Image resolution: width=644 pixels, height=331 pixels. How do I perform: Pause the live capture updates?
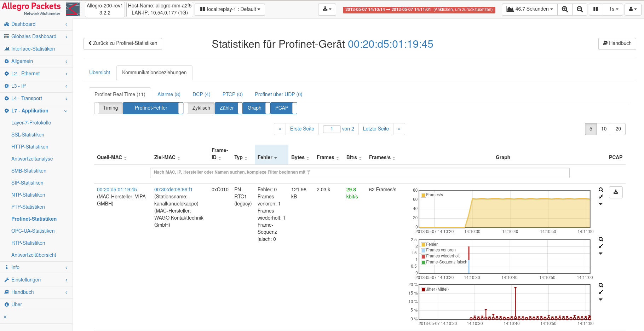coord(595,9)
